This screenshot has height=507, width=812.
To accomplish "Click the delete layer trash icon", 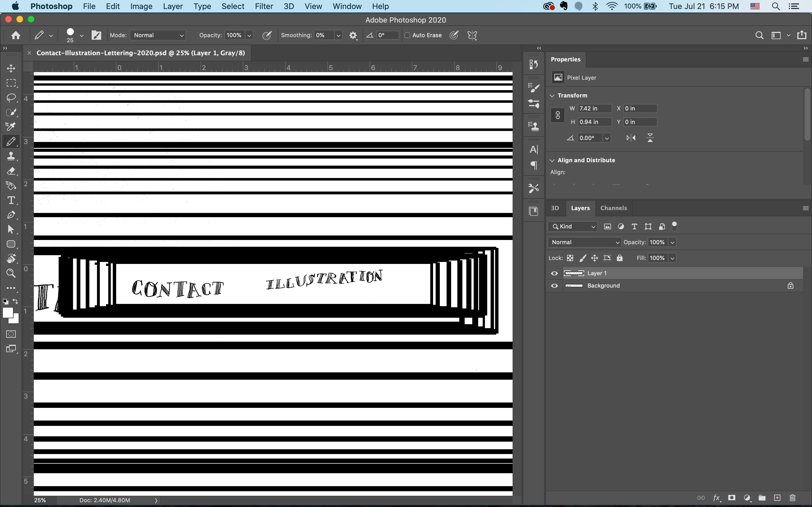I will pyautogui.click(x=793, y=498).
